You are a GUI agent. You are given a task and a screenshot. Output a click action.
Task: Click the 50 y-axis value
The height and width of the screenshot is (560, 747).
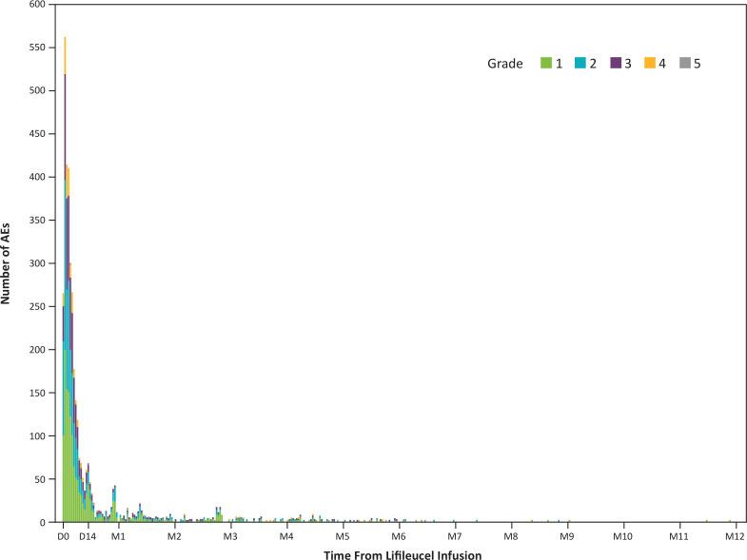pyautogui.click(x=40, y=479)
